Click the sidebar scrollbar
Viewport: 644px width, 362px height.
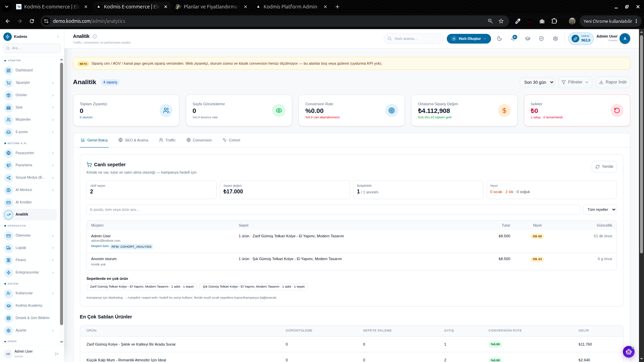point(61,194)
